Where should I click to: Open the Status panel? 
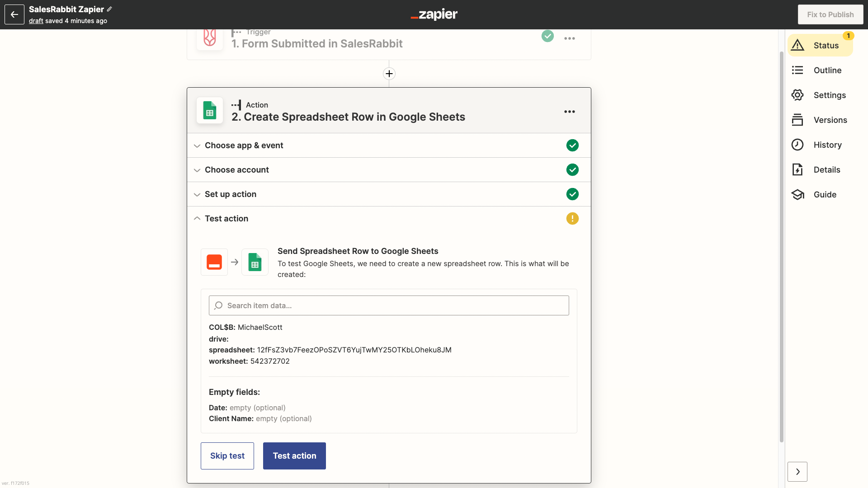pyautogui.click(x=820, y=45)
